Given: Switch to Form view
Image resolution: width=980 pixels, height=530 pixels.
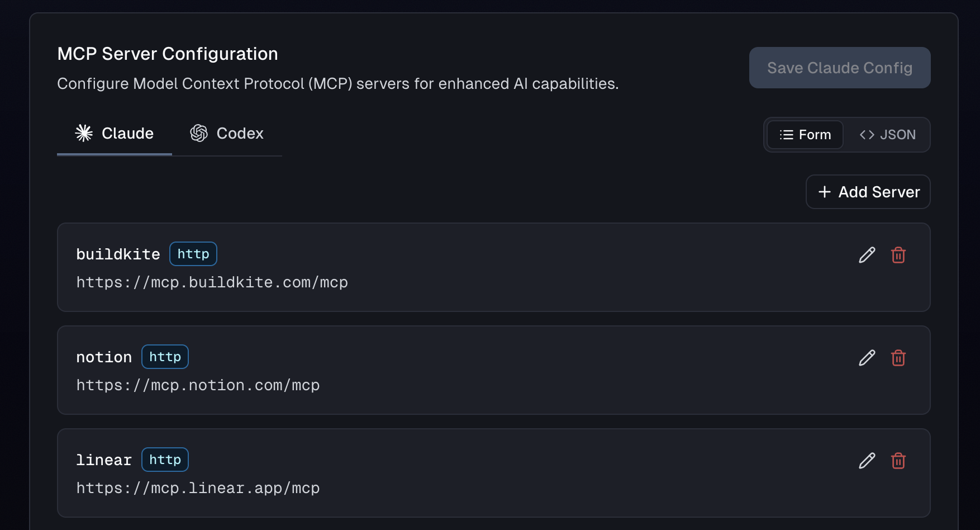Looking at the screenshot, I should (x=805, y=135).
